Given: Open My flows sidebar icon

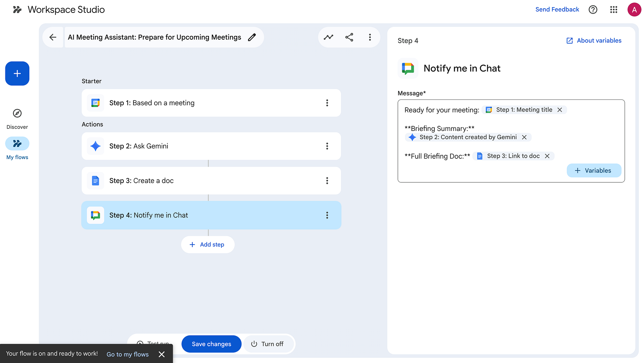Looking at the screenshot, I should tap(17, 143).
